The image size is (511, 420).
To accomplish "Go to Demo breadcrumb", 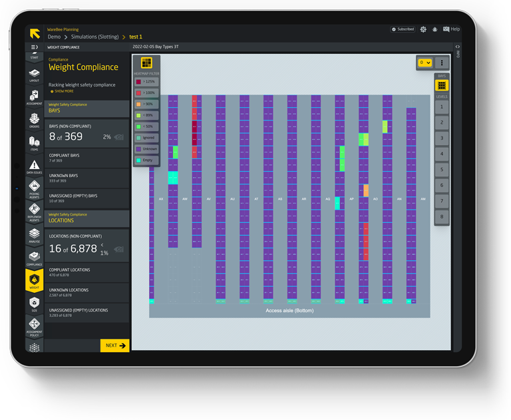I will coord(54,37).
